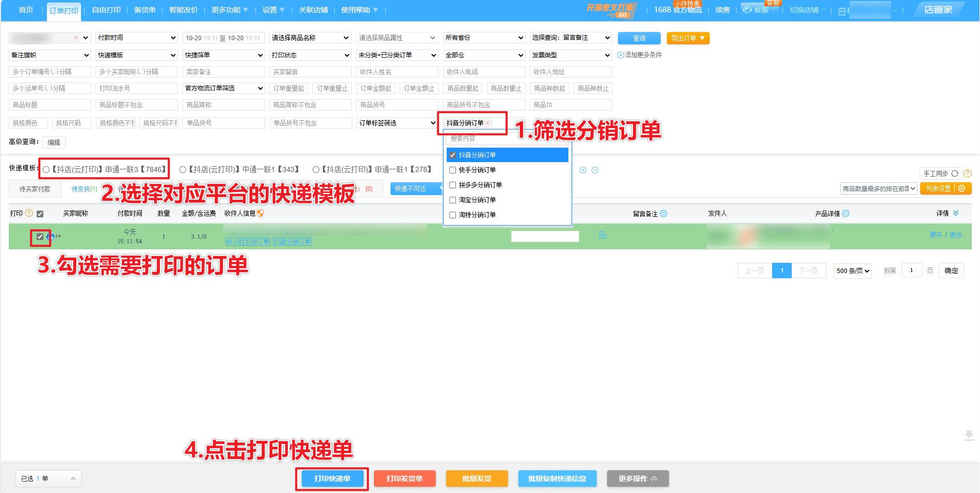Select template 申通一联3【7846】 radio
980x493 pixels.
coord(46,169)
